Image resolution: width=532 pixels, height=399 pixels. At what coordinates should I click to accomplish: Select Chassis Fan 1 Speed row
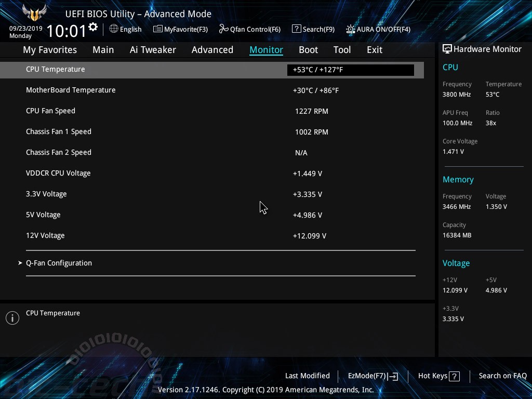click(x=212, y=131)
